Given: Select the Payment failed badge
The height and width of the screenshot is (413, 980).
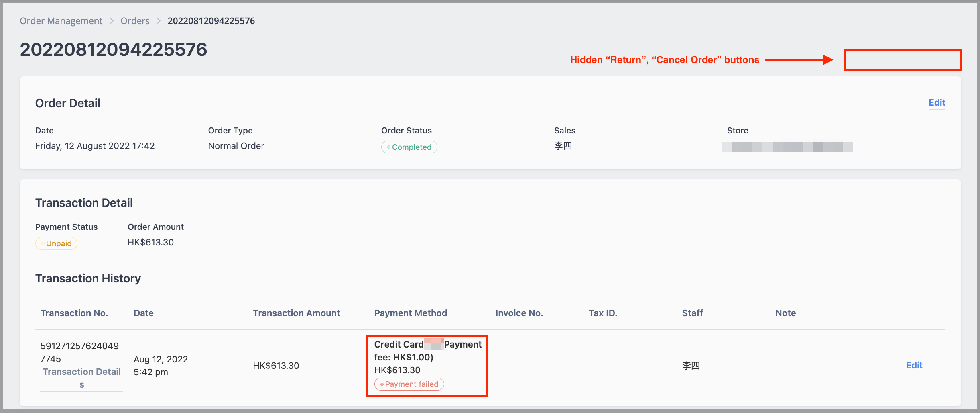Looking at the screenshot, I should pos(409,384).
